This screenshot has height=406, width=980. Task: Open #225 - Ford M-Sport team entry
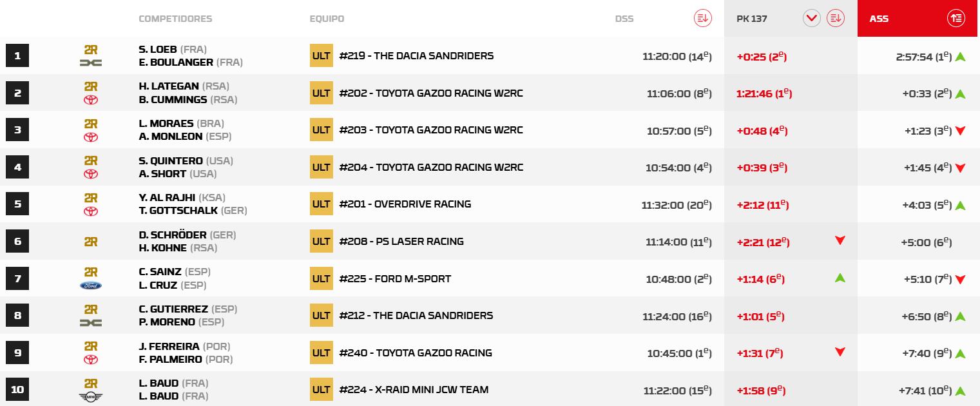[395, 279]
